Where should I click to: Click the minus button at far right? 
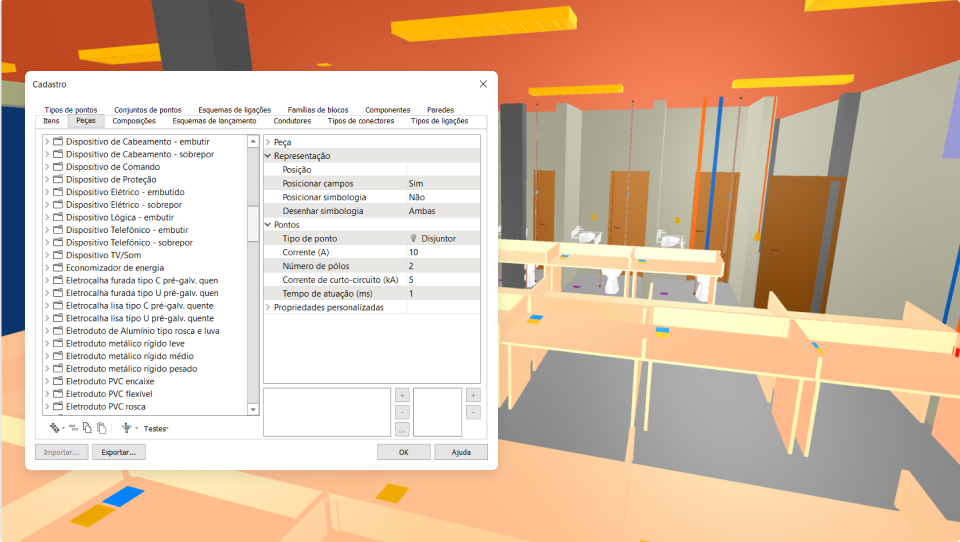(473, 412)
